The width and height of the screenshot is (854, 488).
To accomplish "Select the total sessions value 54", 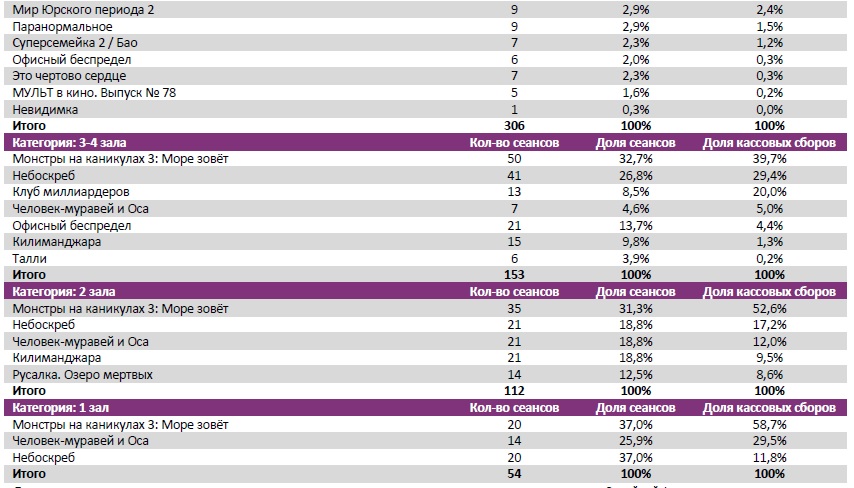I will point(513,472).
